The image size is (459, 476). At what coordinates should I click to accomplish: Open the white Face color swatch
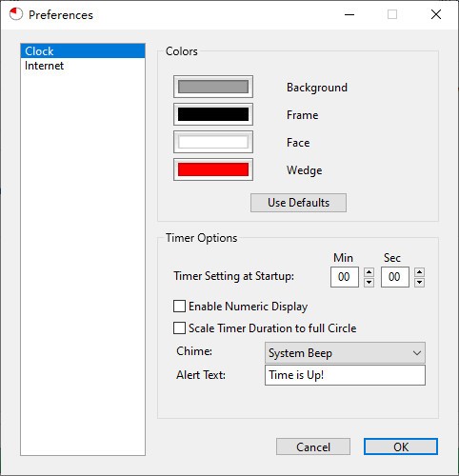coord(213,142)
